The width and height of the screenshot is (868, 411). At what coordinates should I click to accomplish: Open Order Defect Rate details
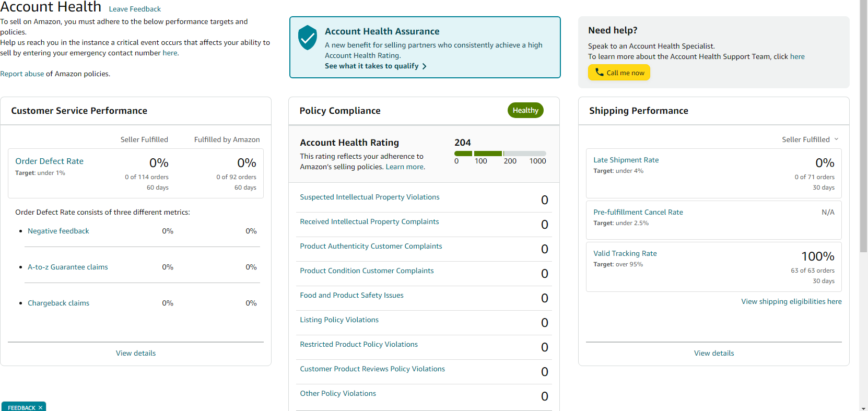[x=49, y=161]
